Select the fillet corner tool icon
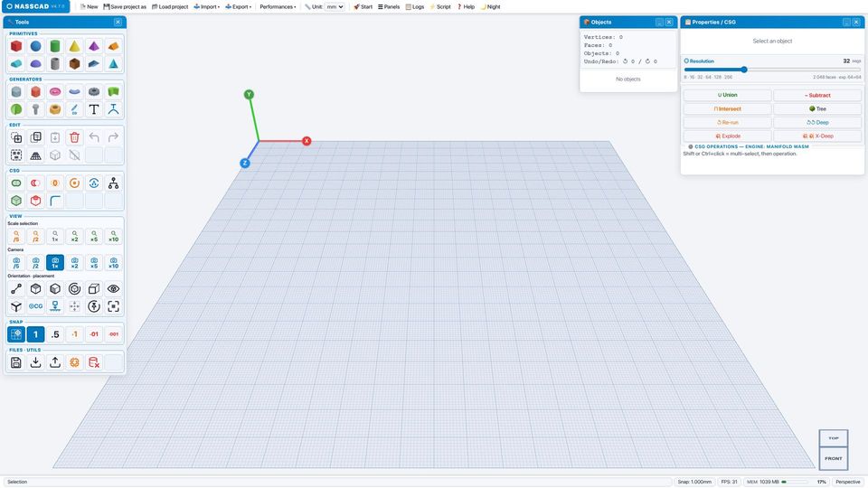This screenshot has height=488, width=868. 55,201
